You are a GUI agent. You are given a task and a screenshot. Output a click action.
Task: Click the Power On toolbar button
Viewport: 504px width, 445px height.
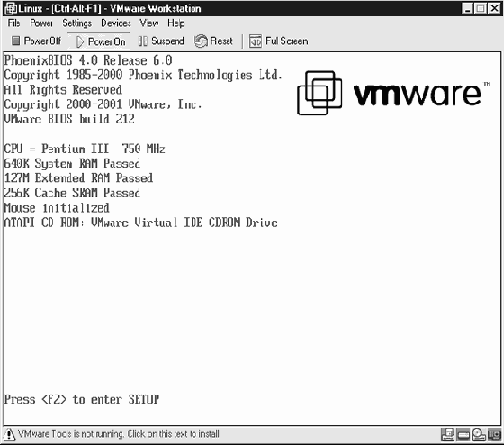(100, 41)
